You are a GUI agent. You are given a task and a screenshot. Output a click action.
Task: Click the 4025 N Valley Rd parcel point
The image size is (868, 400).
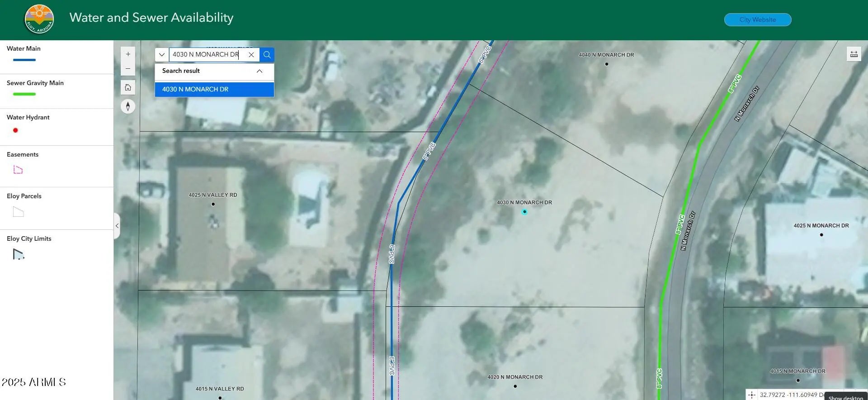coord(213,204)
